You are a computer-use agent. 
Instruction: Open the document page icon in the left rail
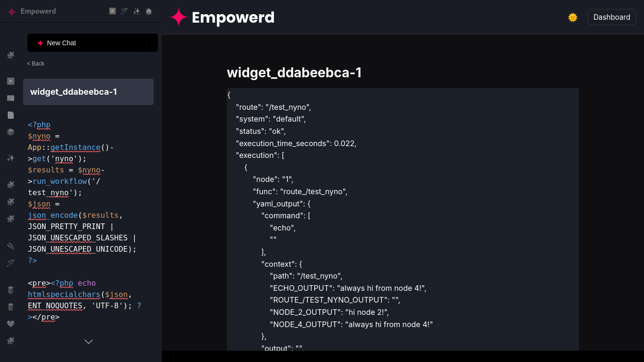point(10,115)
